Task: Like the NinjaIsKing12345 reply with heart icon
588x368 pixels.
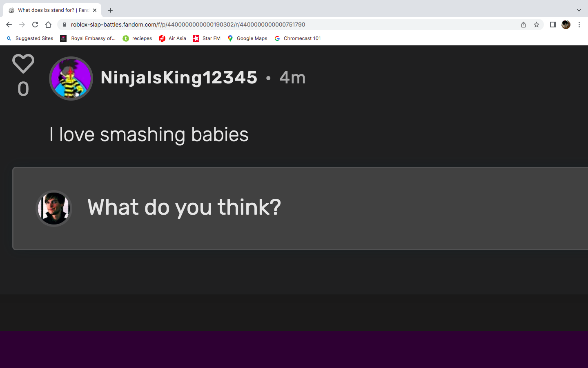Action: pyautogui.click(x=23, y=64)
